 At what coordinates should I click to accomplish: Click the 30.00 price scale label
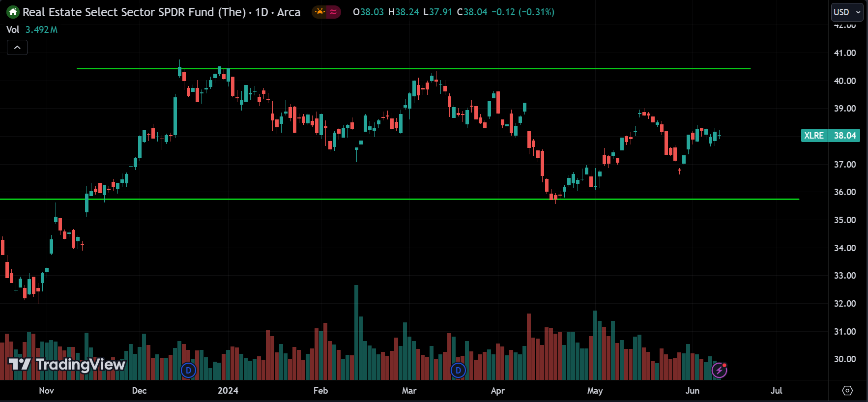coord(845,359)
